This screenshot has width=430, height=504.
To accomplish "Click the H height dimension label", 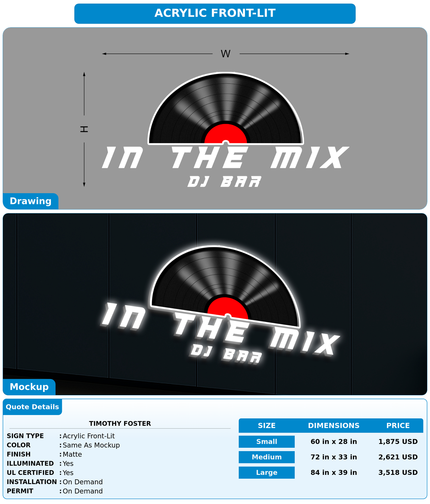I will point(84,129).
